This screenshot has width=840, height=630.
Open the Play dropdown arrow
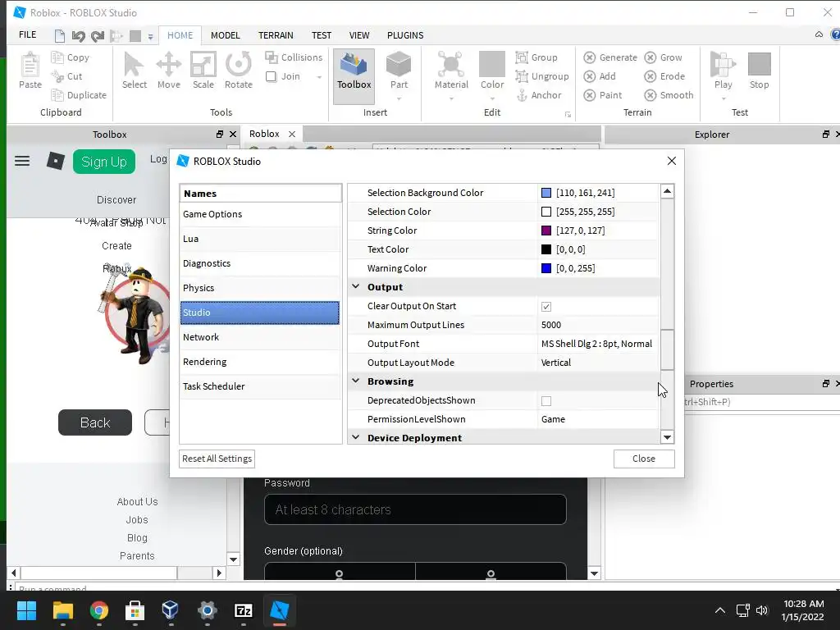[724, 98]
